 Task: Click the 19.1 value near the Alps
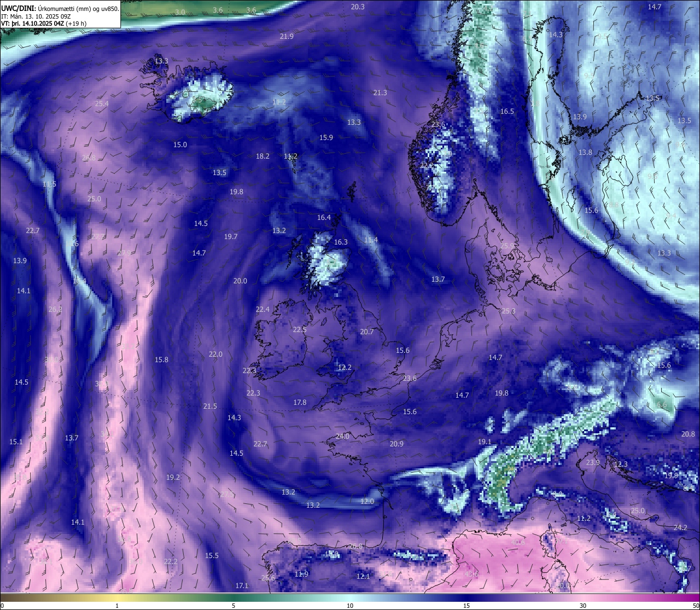485,441
